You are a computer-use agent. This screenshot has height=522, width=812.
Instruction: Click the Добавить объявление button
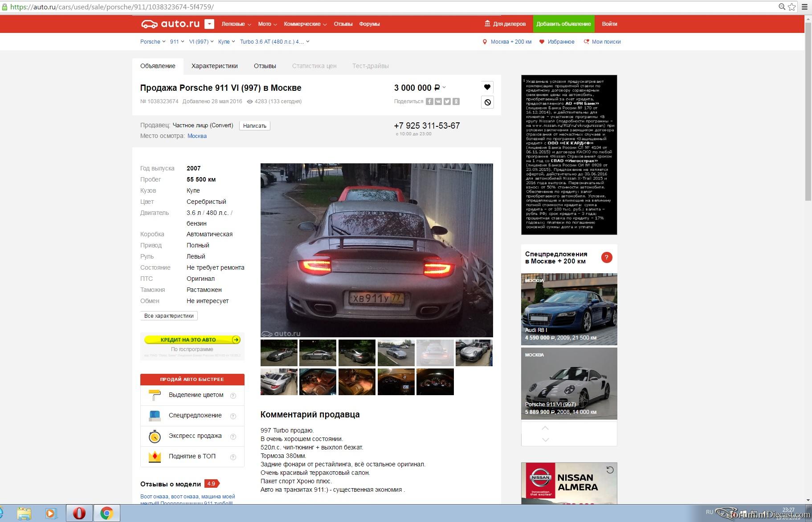(x=563, y=24)
